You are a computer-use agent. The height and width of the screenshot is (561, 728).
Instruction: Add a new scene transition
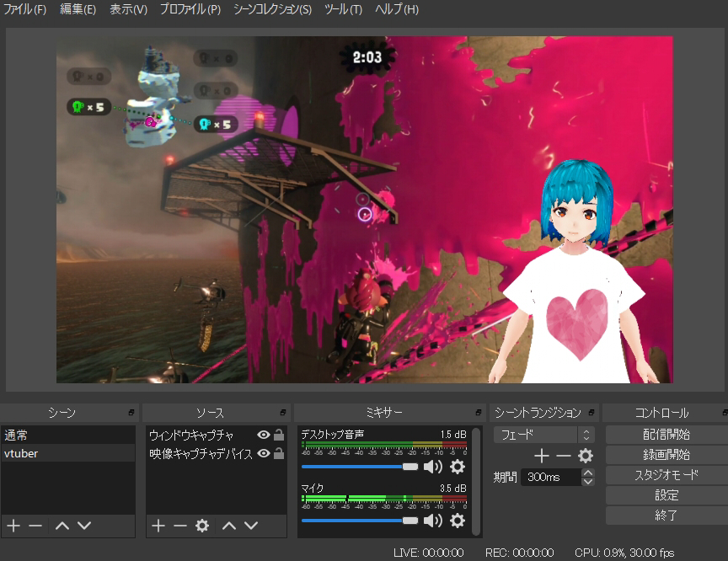[541, 457]
